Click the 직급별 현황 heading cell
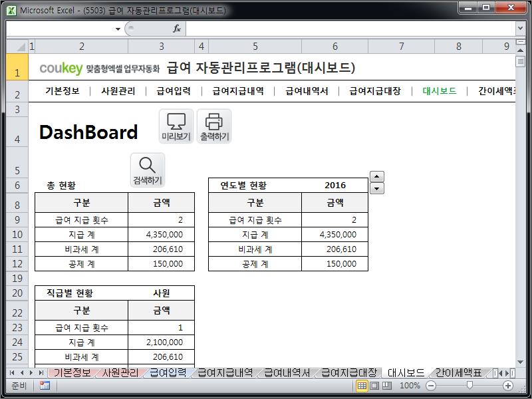532x399 pixels. pos(81,293)
